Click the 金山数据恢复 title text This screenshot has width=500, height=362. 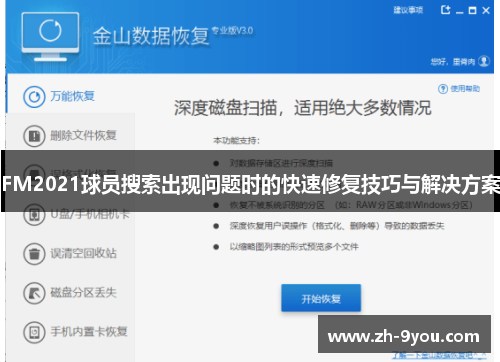coord(151,36)
